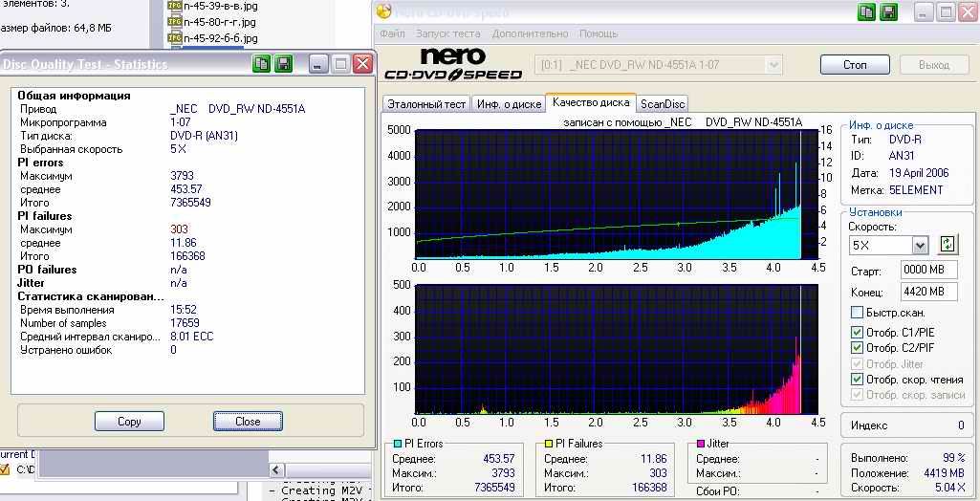Click the green refresh speed icon
The width and height of the screenshot is (980, 501).
[947, 245]
